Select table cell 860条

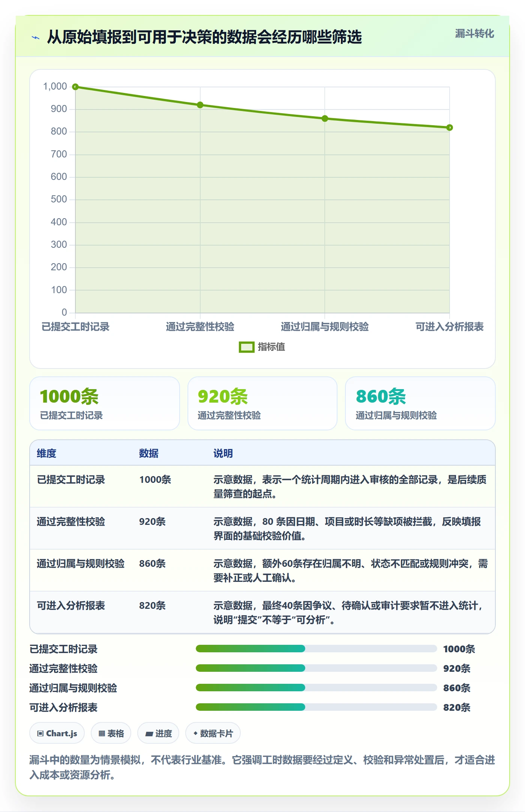(x=152, y=564)
